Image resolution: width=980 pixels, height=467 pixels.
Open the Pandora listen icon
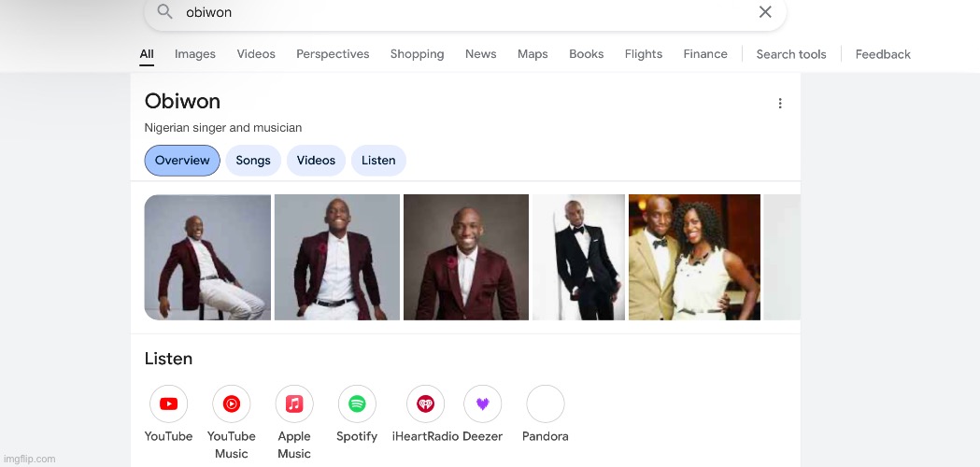[x=546, y=404]
